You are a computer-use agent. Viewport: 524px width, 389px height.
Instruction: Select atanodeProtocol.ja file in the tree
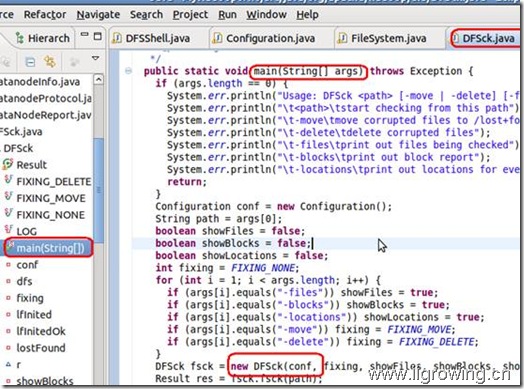coord(46,98)
